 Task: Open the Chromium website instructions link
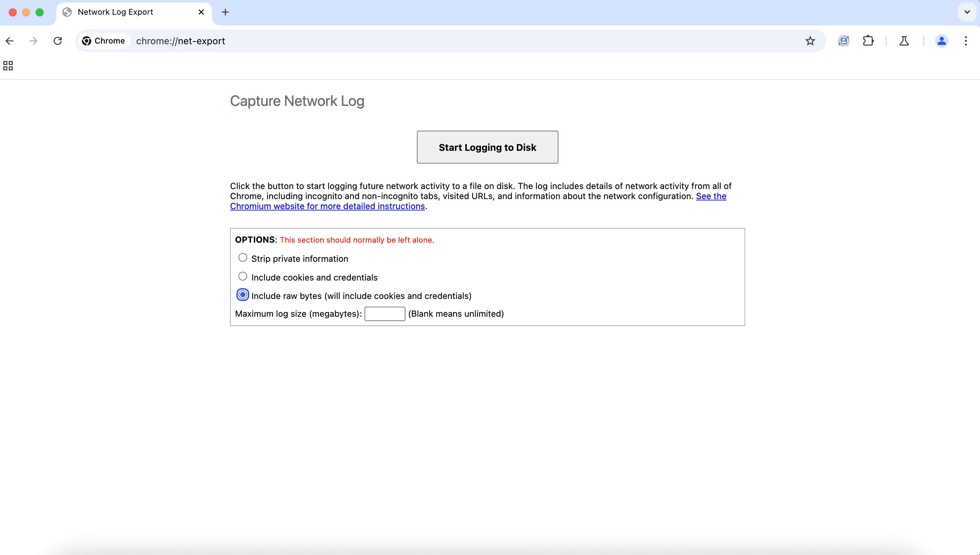point(326,206)
